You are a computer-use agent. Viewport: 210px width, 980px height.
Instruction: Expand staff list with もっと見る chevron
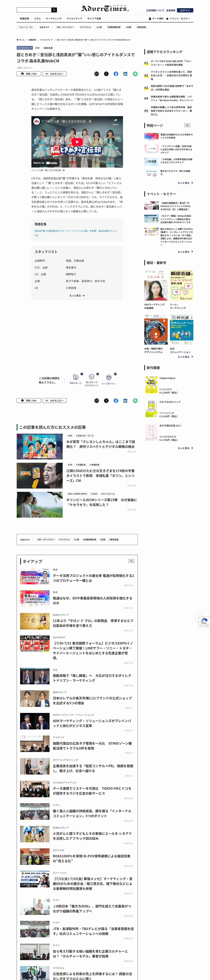[x=77, y=296]
